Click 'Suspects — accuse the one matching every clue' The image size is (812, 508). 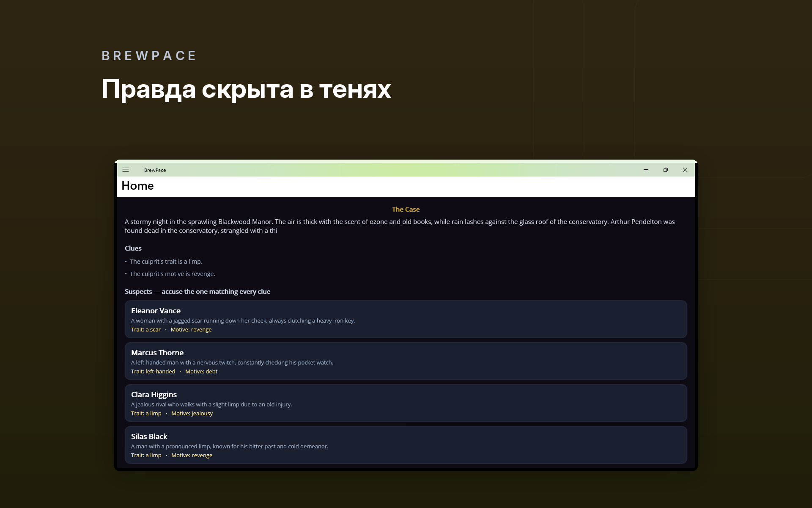pyautogui.click(x=198, y=292)
